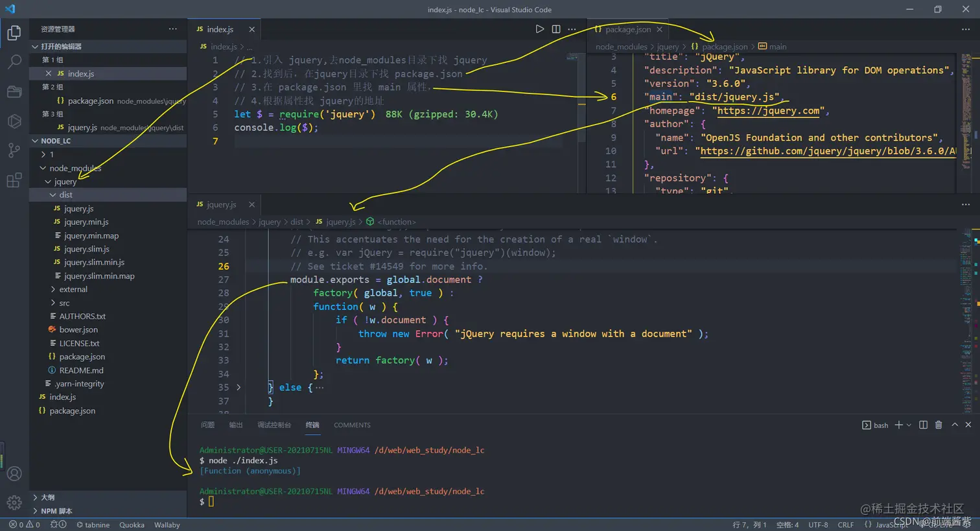Screen dimensions: 980x531
Task: Close the jquery.js editor tab
Action: [x=251, y=204]
